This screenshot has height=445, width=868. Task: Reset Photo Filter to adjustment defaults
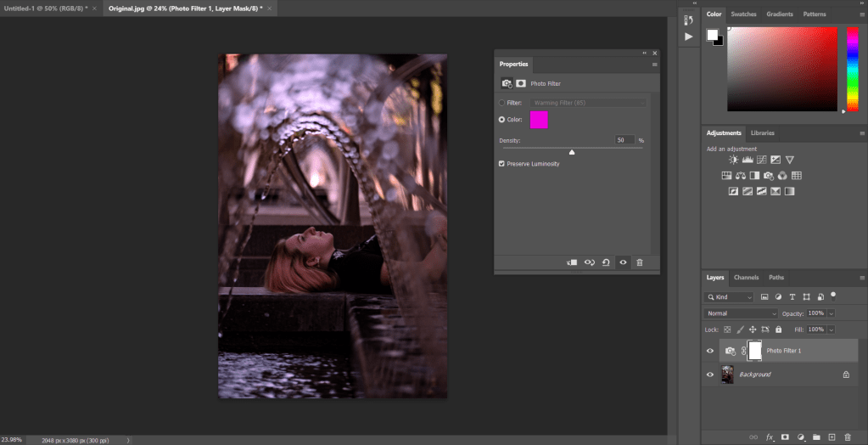click(606, 262)
